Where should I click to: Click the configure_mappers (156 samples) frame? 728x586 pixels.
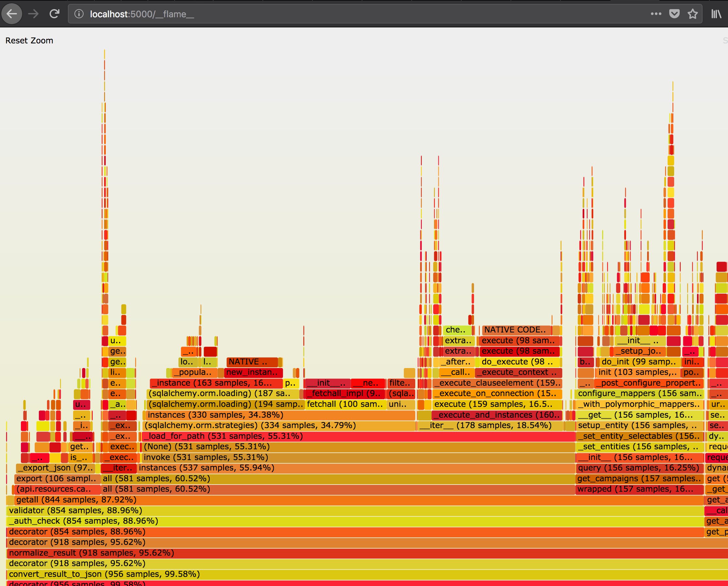pyautogui.click(x=640, y=393)
